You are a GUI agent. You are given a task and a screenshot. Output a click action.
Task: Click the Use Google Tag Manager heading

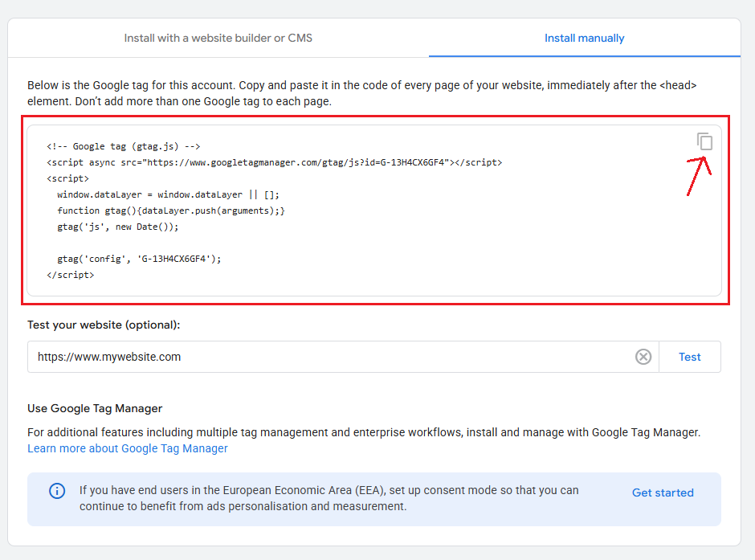95,408
